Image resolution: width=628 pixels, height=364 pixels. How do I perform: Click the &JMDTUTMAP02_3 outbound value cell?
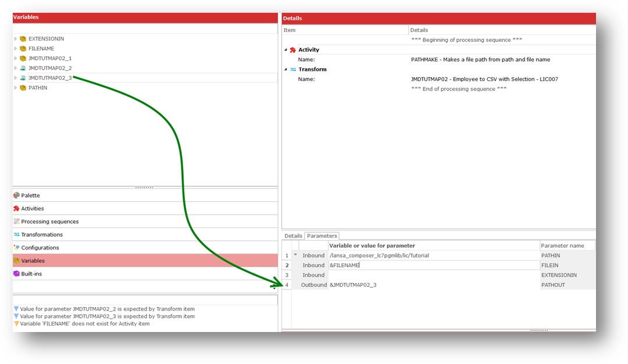click(434, 285)
